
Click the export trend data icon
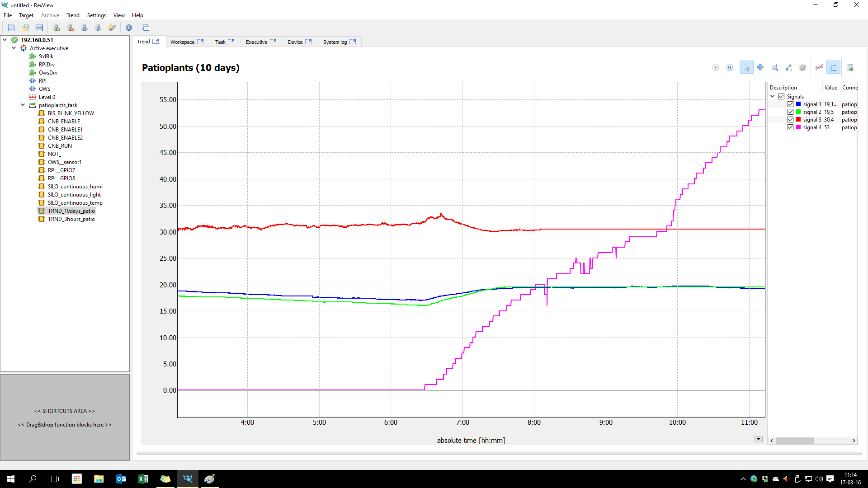point(850,67)
